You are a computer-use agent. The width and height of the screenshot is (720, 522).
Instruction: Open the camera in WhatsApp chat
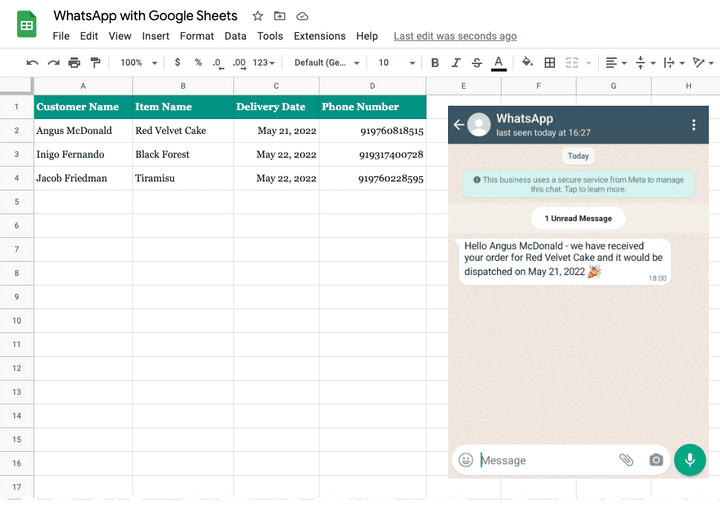656,460
